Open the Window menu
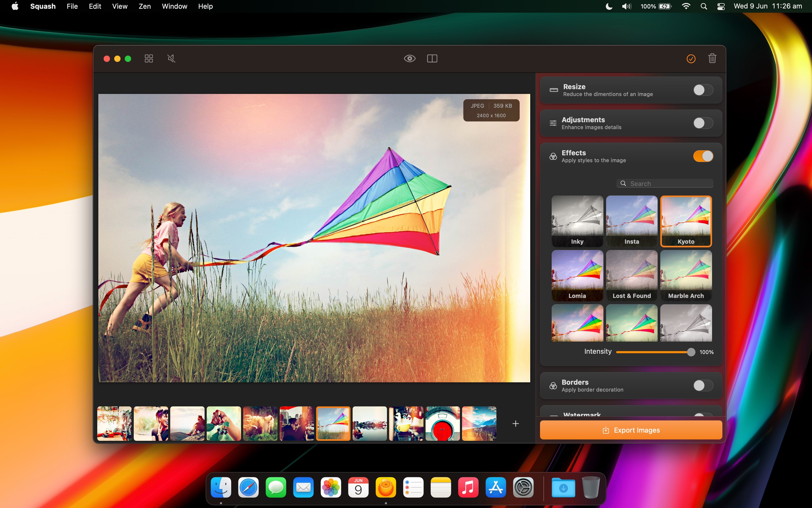 (174, 6)
